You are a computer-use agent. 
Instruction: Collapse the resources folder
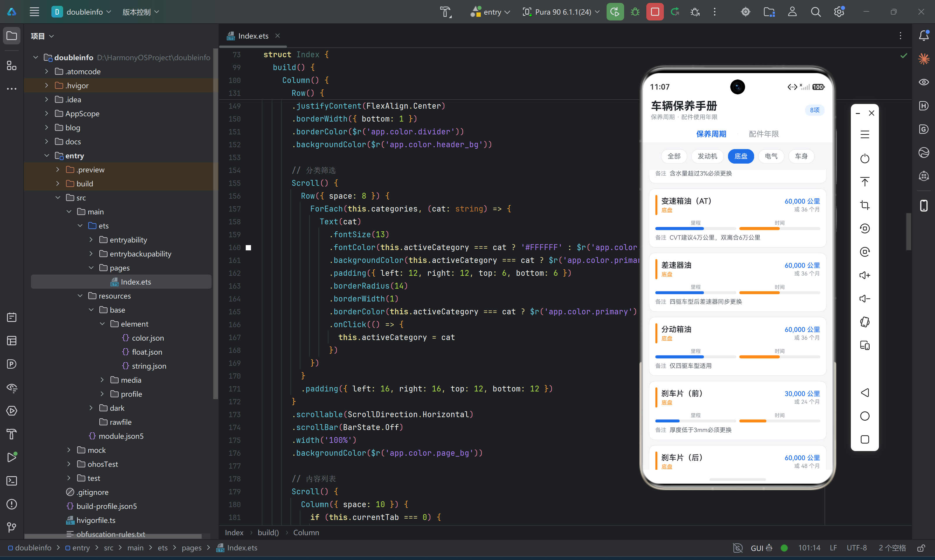pos(80,296)
